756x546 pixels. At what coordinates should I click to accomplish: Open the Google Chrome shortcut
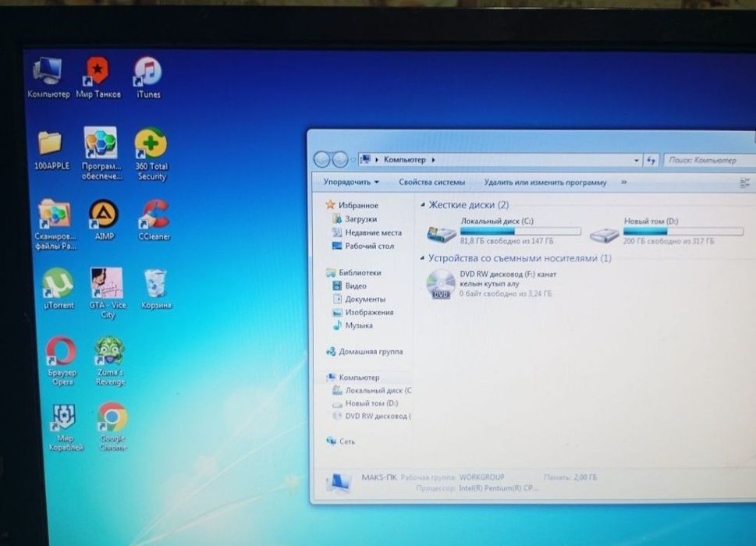(x=113, y=427)
